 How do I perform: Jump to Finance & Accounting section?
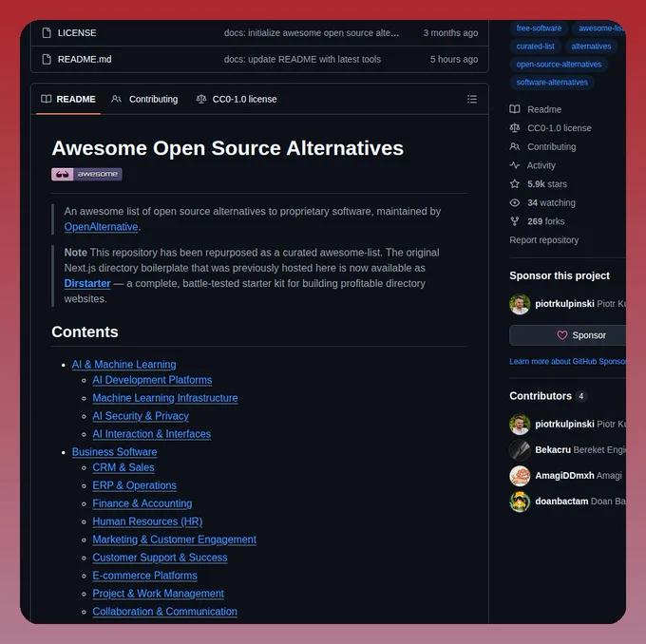pyautogui.click(x=142, y=503)
